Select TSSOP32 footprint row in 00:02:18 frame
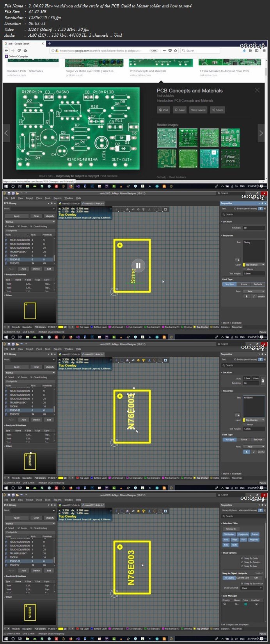Viewport: 270px width, 644px height. pyautogui.click(x=29, y=414)
